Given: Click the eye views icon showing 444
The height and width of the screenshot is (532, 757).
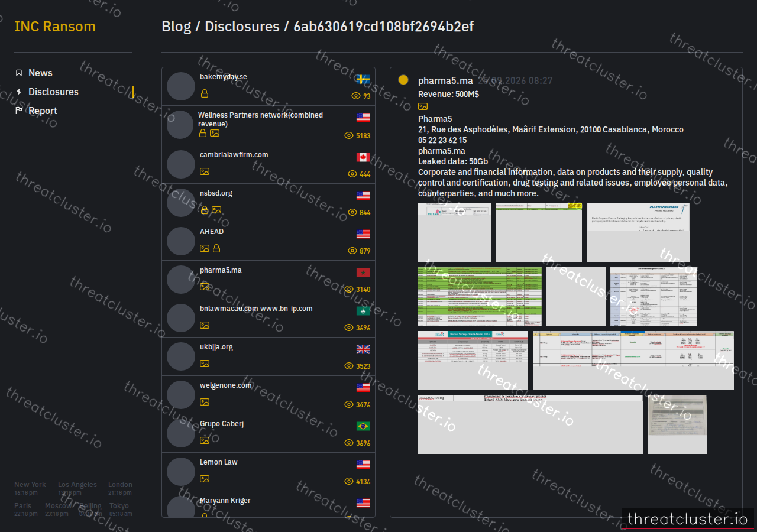Looking at the screenshot, I should tap(352, 174).
